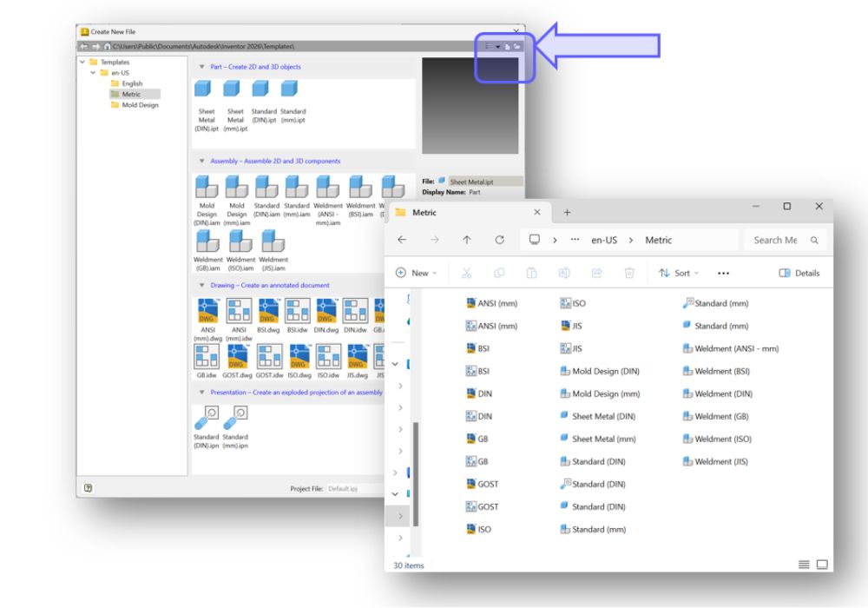Image resolution: width=868 pixels, height=608 pixels.
Task: Collapse the Part templates section
Action: (x=201, y=67)
